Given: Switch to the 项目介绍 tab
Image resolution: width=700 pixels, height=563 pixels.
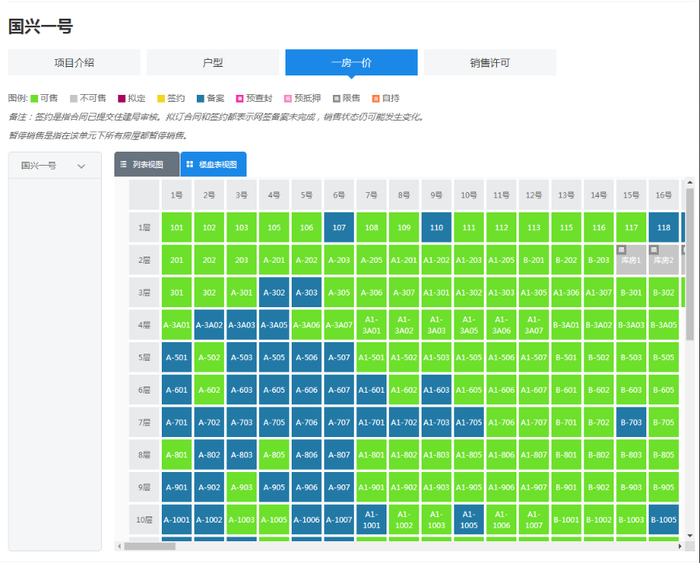Looking at the screenshot, I should [x=74, y=63].
